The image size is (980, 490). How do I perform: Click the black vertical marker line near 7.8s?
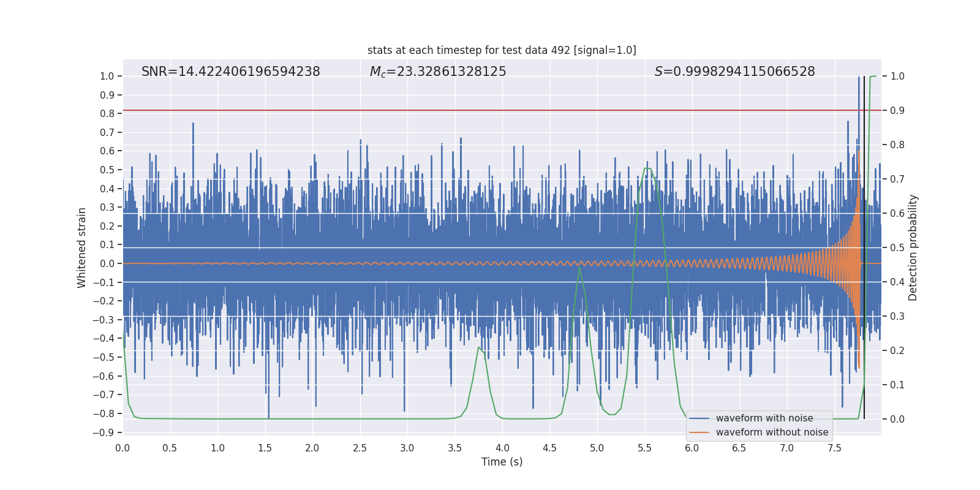coord(864,247)
